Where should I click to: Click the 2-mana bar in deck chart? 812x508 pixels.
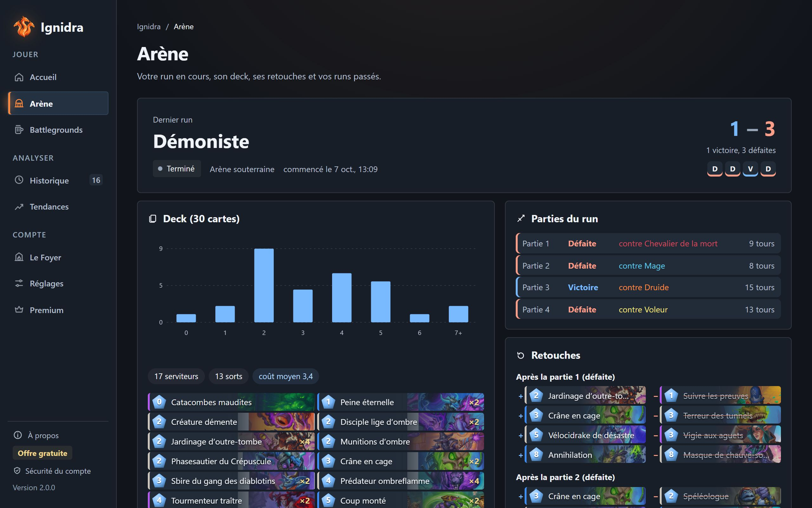(x=264, y=285)
